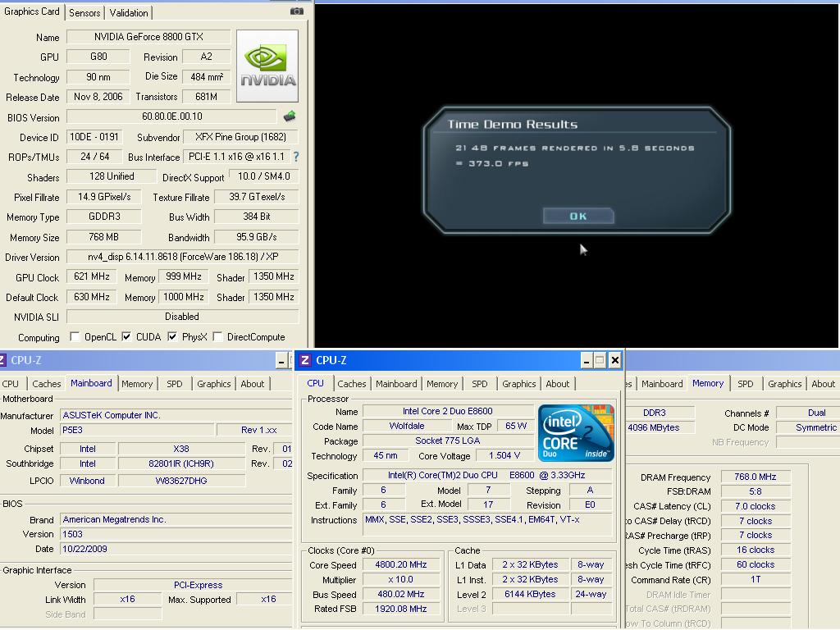The width and height of the screenshot is (840, 630).
Task: Select Graphics tab in left CPU-Z window
Action: [x=214, y=384]
